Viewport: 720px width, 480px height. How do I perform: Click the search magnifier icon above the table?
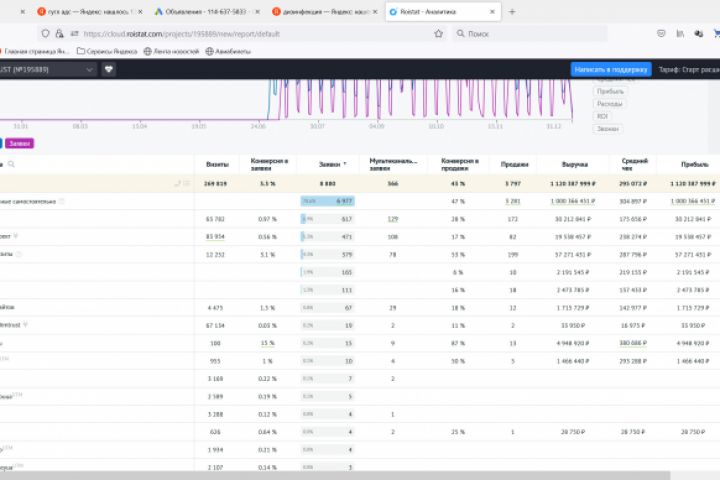pyautogui.click(x=12, y=164)
